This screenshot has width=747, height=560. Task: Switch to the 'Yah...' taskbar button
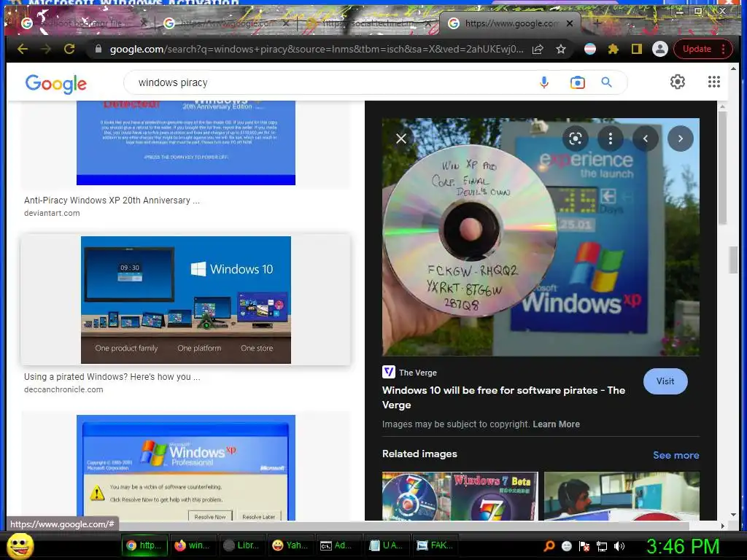coord(290,545)
